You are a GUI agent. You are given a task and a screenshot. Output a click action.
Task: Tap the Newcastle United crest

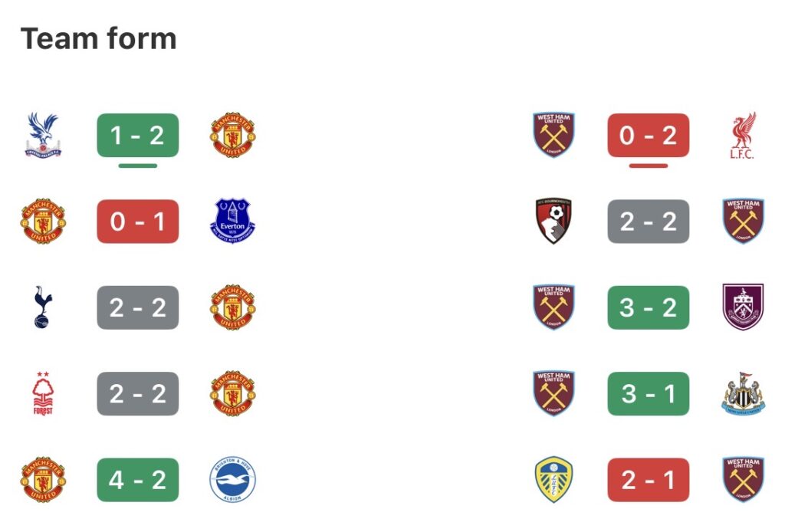[x=743, y=393]
